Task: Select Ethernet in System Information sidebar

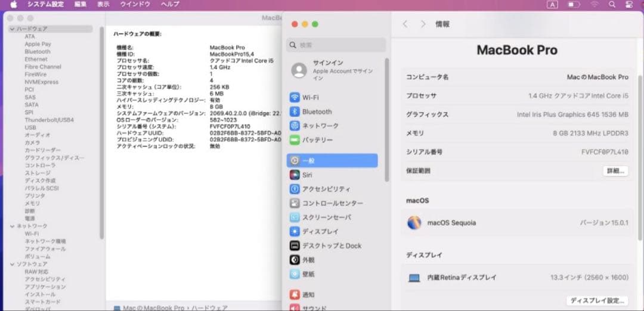Action: tap(36, 59)
